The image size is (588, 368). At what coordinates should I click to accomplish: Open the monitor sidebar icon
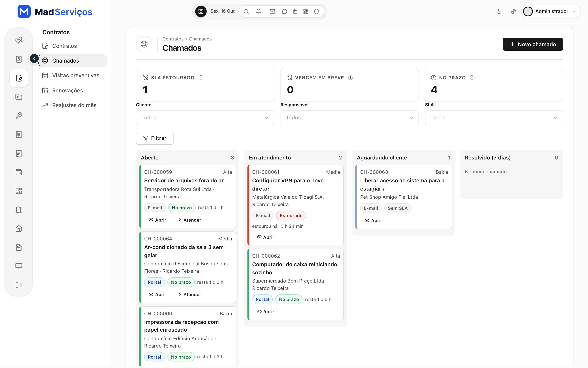tap(19, 266)
